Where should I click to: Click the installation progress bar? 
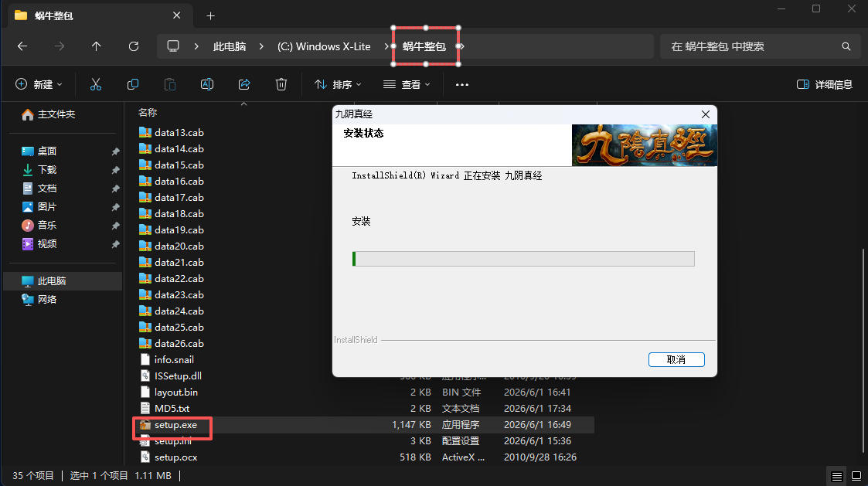click(523, 259)
